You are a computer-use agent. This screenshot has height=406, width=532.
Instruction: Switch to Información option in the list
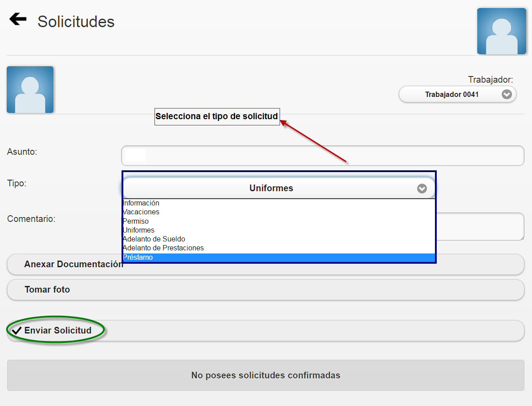141,203
